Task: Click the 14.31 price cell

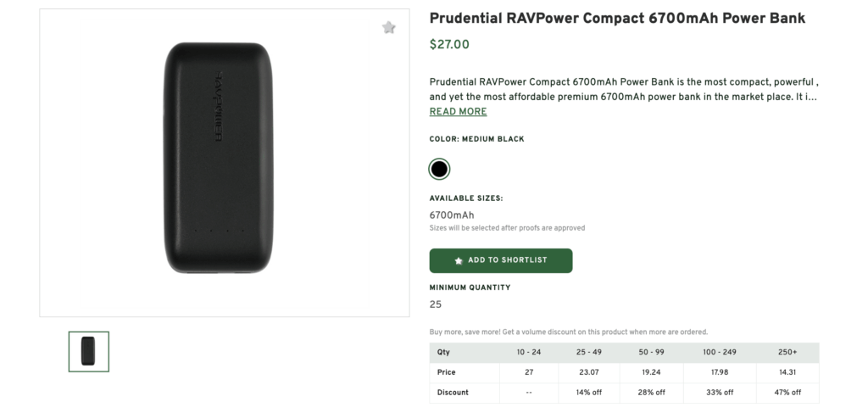Action: 787,372
